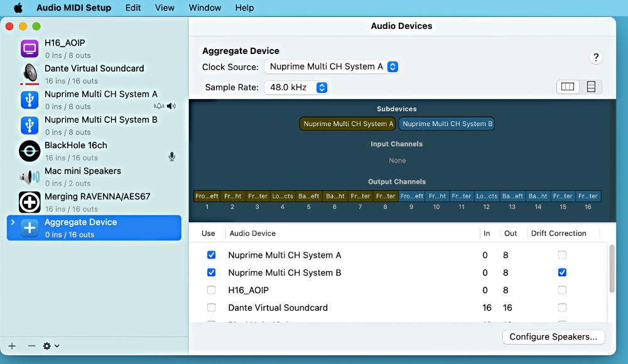628x364 pixels.
Task: Add a new device with plus button
Action: click(12, 346)
